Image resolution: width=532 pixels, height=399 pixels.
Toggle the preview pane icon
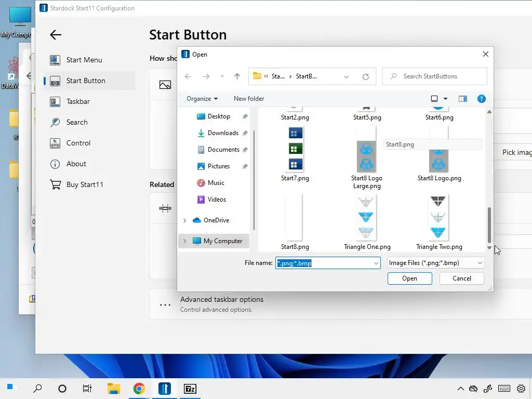pos(463,99)
